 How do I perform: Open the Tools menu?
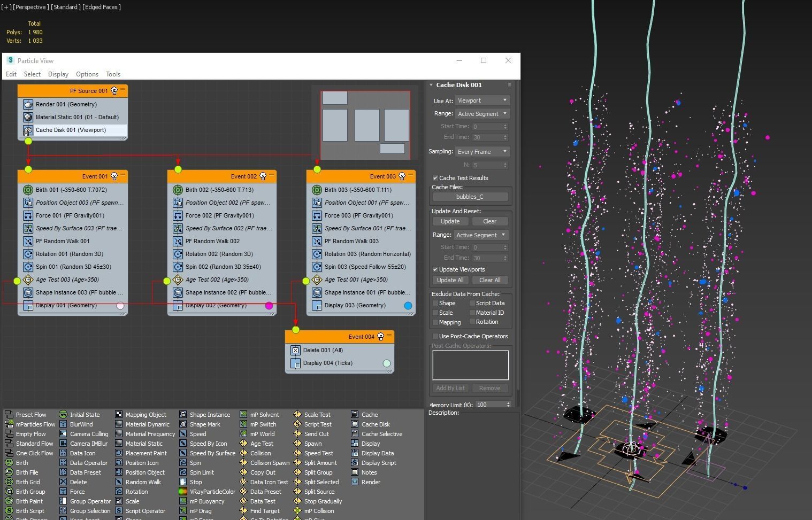[113, 74]
